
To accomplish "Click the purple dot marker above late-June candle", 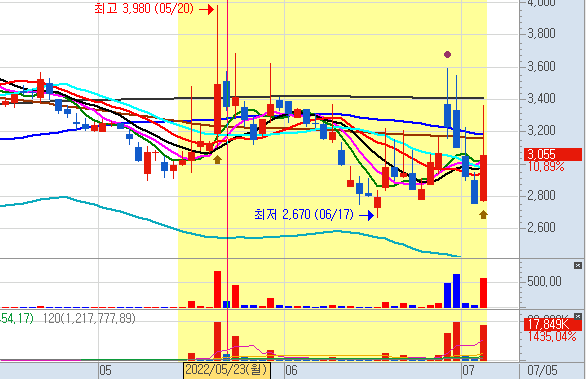I will click(x=447, y=55).
